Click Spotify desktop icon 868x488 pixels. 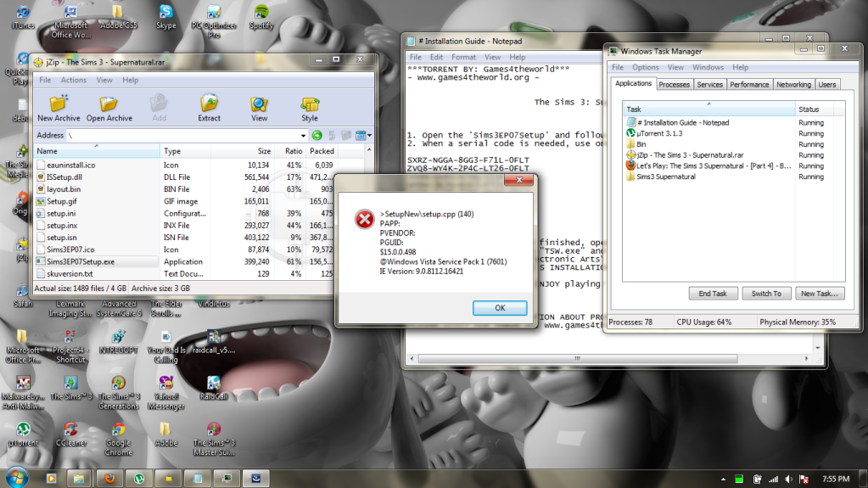tap(261, 17)
